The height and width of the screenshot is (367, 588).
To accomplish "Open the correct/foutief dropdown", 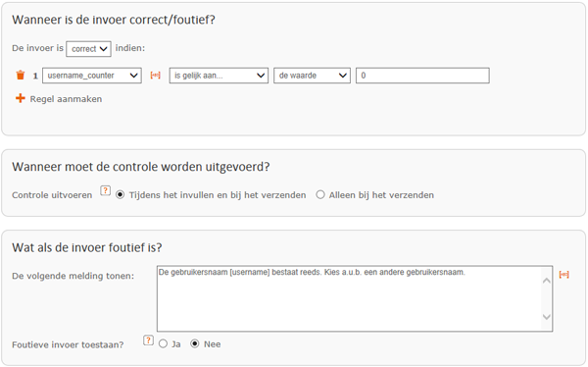I will coord(88,49).
